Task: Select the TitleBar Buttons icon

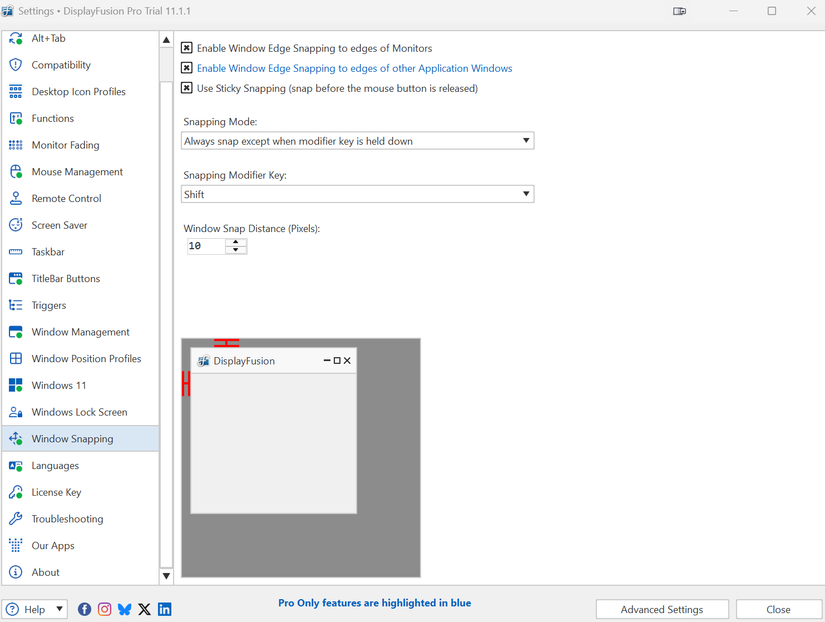Action: (x=15, y=278)
